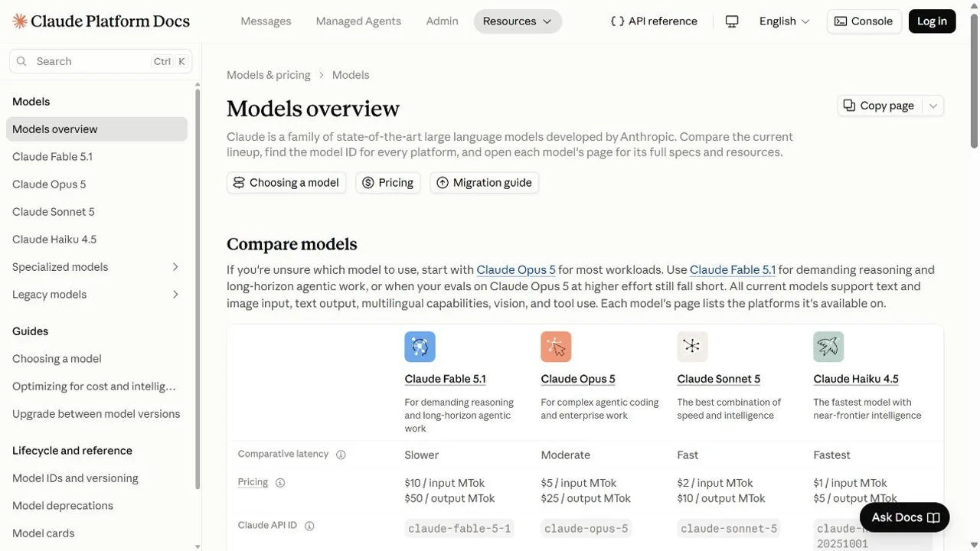Click the theme switcher monitor icon
Screen dimensions: 980x551
(732, 21)
